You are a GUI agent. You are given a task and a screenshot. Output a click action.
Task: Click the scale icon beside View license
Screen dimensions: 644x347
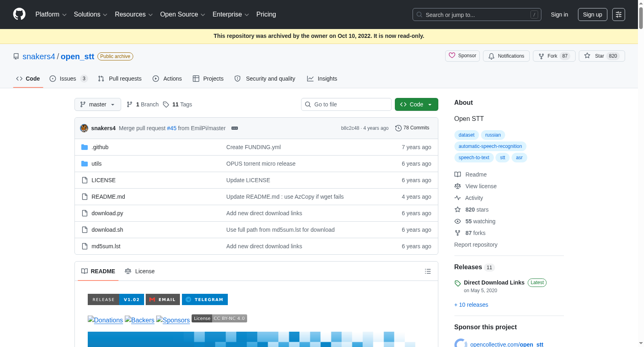click(x=458, y=186)
